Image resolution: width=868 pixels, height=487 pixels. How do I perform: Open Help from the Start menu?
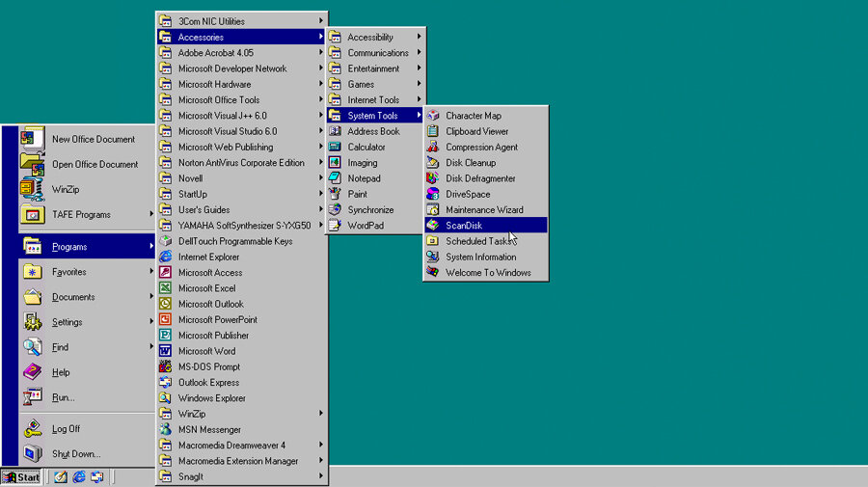(x=87, y=372)
